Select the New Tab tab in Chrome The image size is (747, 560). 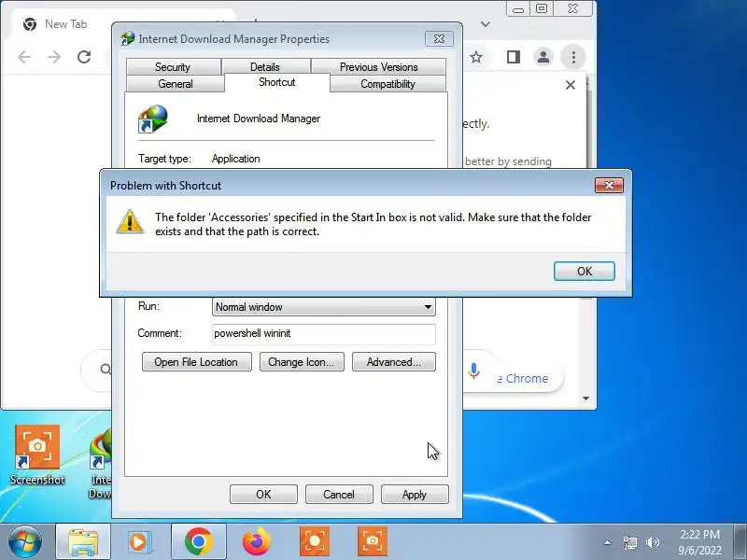66,24
